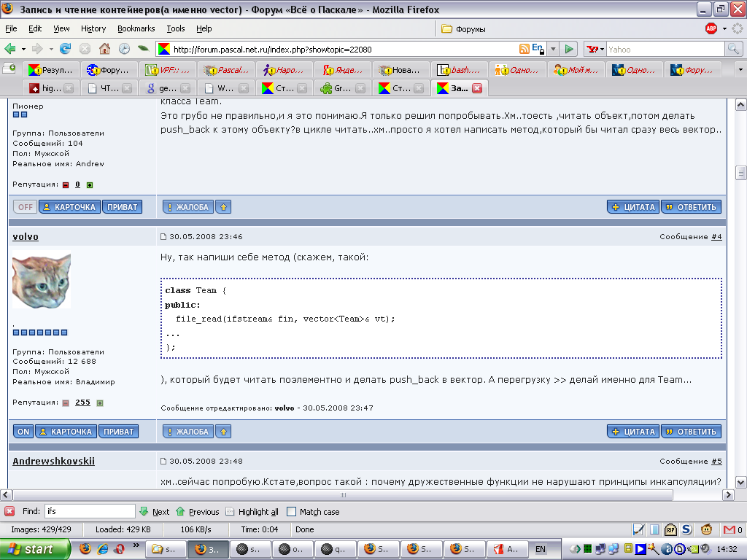This screenshot has width=747, height=560.
Task: Click ОТВЕТИТЬ button on volvo's post
Action: tap(691, 432)
